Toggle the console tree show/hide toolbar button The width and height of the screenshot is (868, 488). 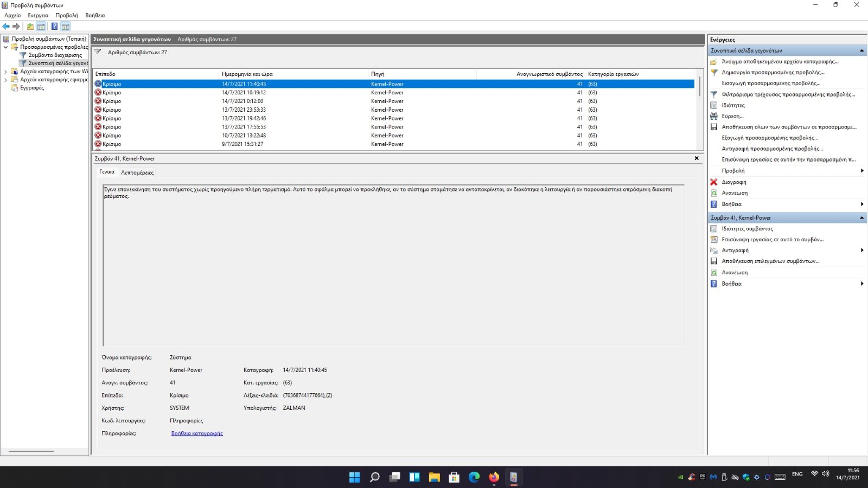41,27
